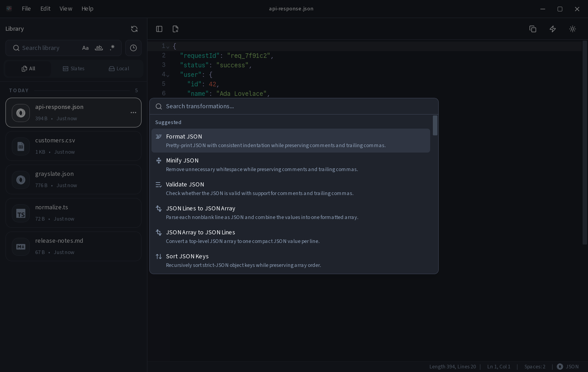Open the View menu

point(66,9)
